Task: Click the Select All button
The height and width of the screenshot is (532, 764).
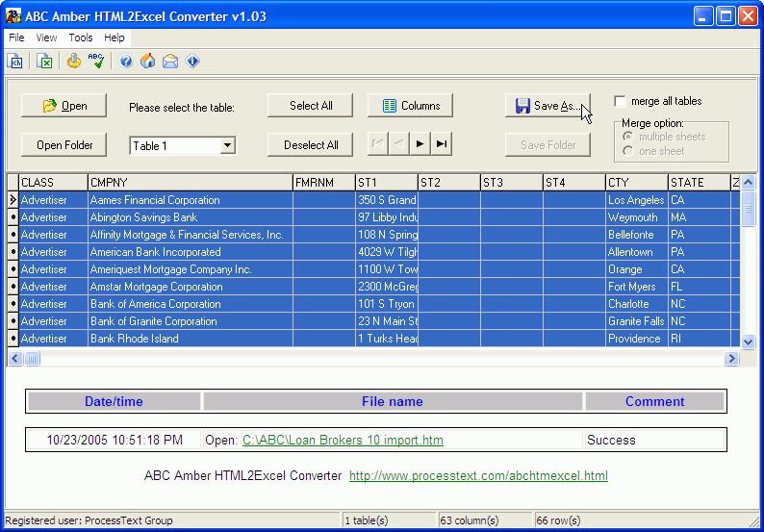Action: 311,105
